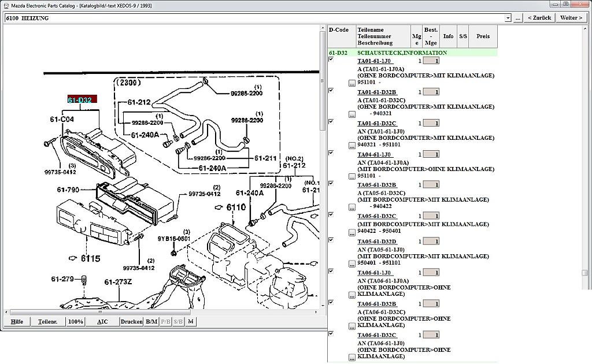Image resolution: width=592 pixels, height=364 pixels.
Task: Toggle checkbox for part TA01-61-D32C
Action: coord(331,122)
